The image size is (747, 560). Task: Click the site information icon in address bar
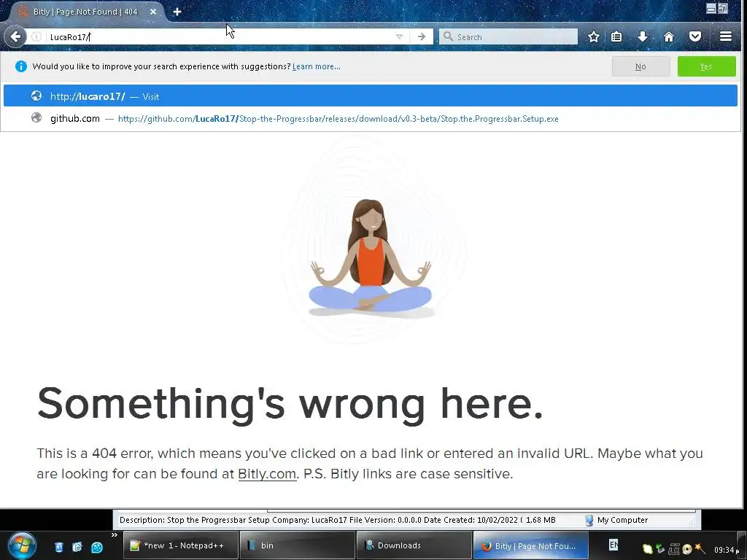[36, 36]
